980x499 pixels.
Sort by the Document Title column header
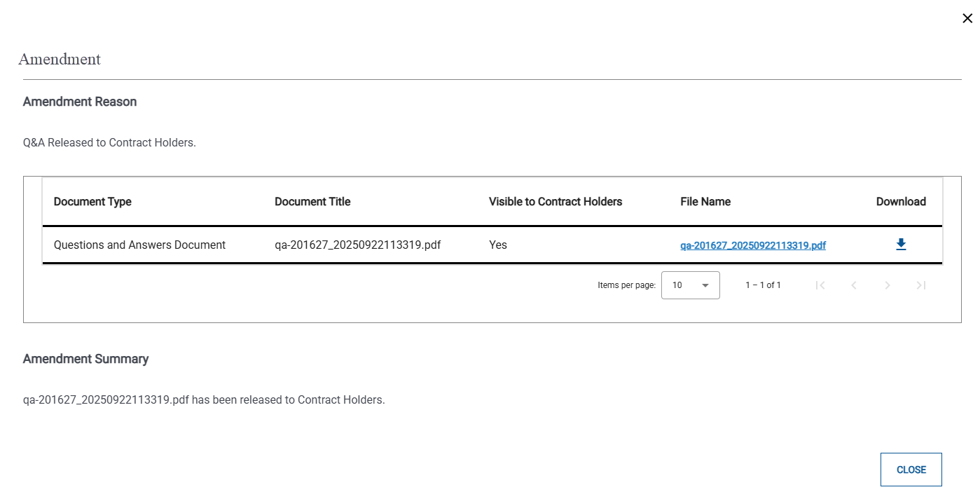point(312,201)
